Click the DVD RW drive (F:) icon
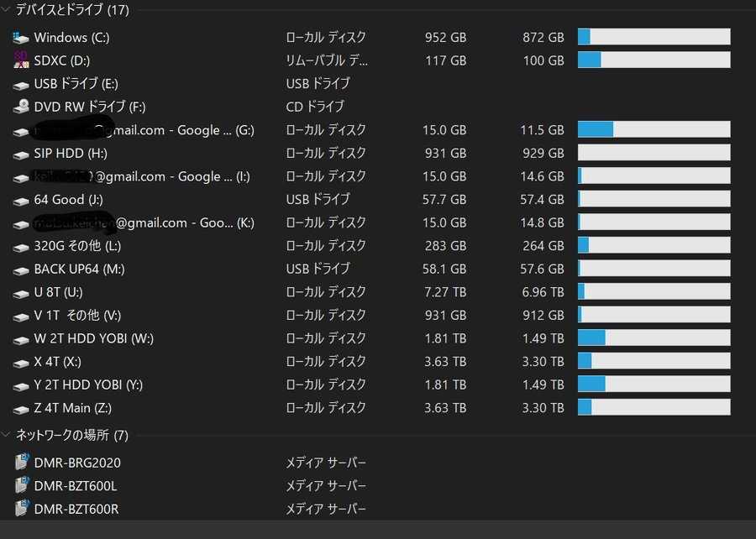 pos(21,107)
